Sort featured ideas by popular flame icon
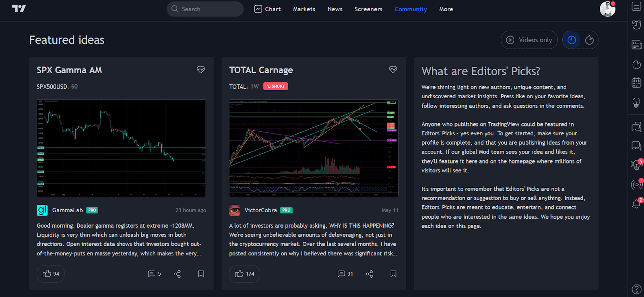Viewport: 644px width, 297px height. click(x=589, y=40)
